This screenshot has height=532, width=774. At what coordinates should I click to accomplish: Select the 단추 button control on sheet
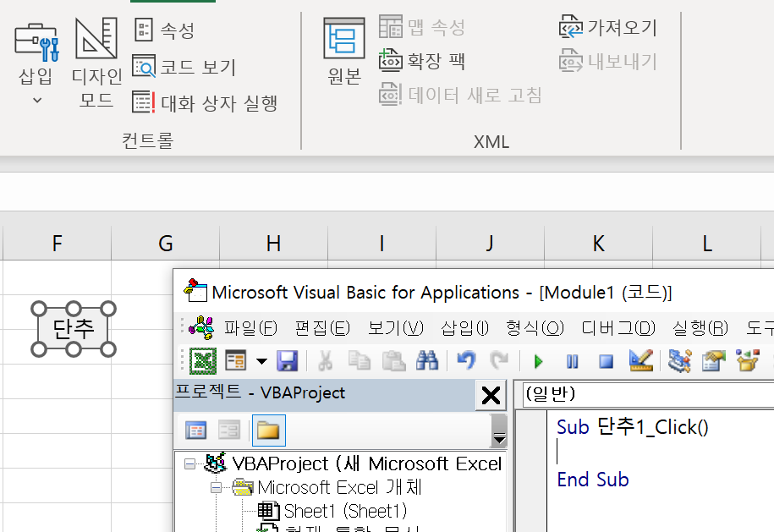(73, 329)
